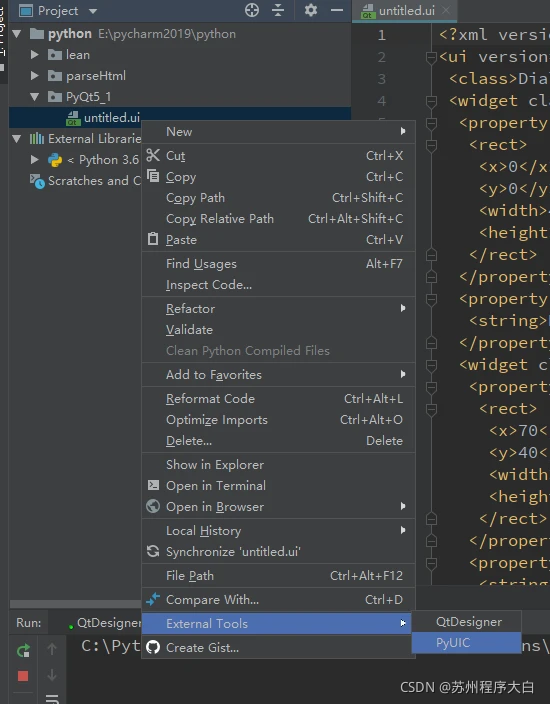The height and width of the screenshot is (704, 550).
Task: Choose Inspect Code...
Action: point(278,285)
